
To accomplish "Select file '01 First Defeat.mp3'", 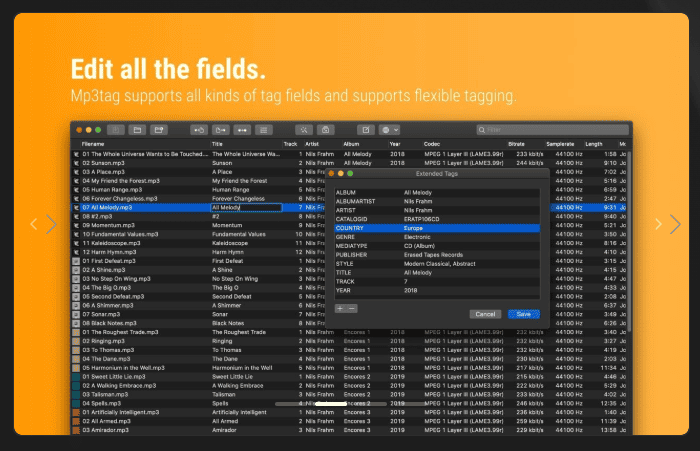I will [x=108, y=261].
